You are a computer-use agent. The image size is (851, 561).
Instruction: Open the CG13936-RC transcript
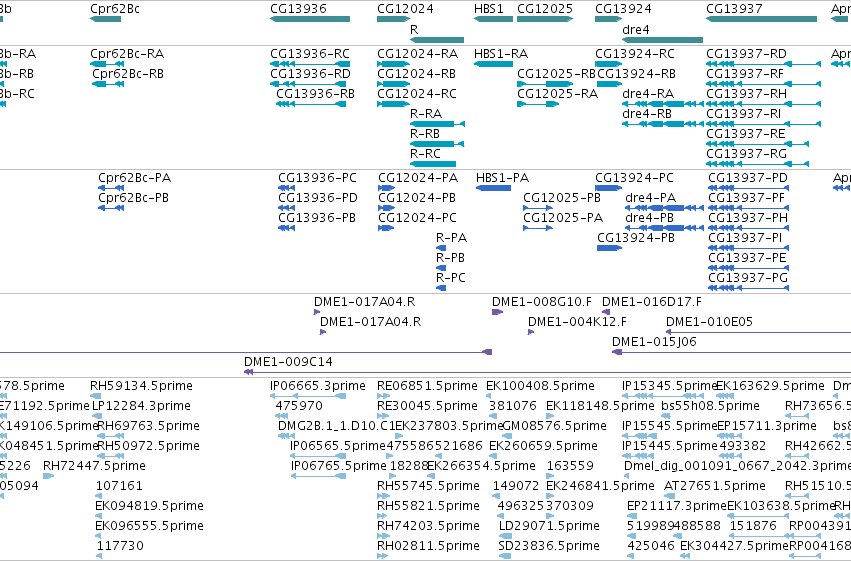point(308,64)
